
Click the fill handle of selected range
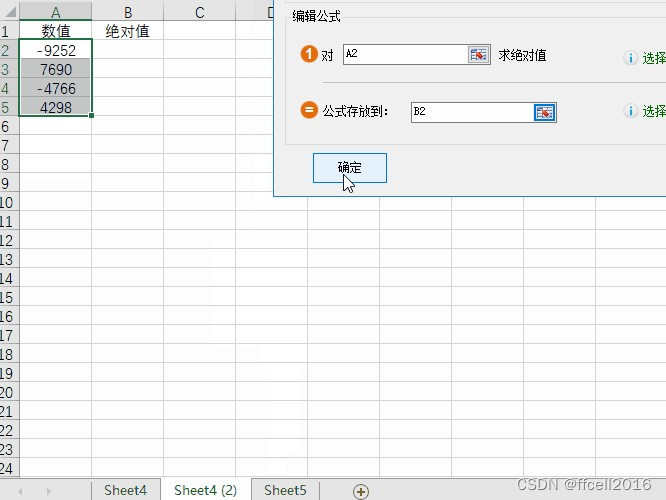point(91,115)
